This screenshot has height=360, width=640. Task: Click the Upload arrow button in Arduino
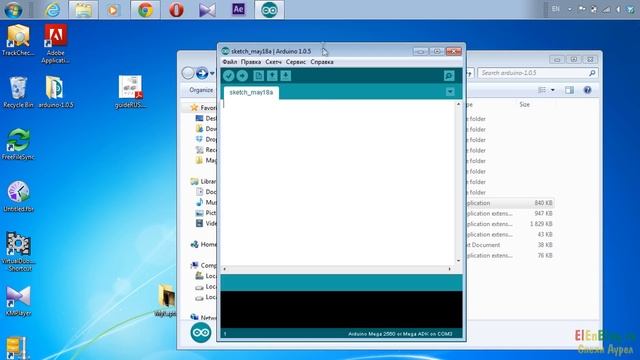[242, 76]
